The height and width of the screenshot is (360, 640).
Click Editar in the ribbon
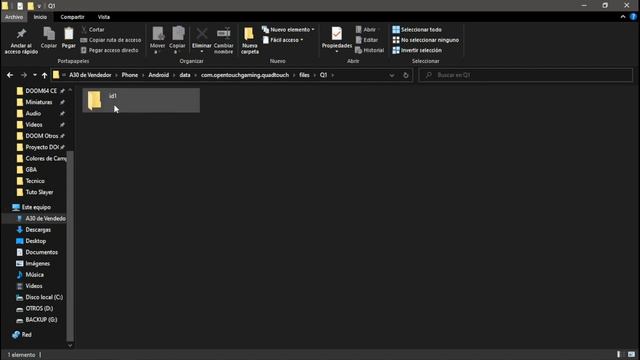click(x=367, y=40)
